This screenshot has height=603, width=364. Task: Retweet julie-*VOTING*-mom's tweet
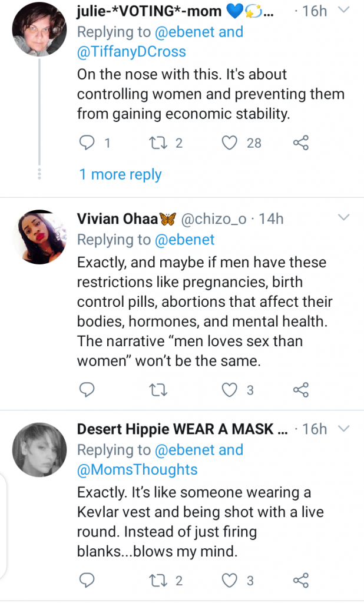156,143
